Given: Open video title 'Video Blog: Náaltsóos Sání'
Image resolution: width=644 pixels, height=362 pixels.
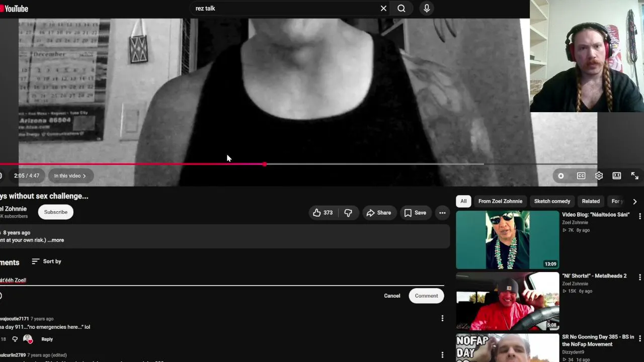Looking at the screenshot, I should (x=596, y=215).
